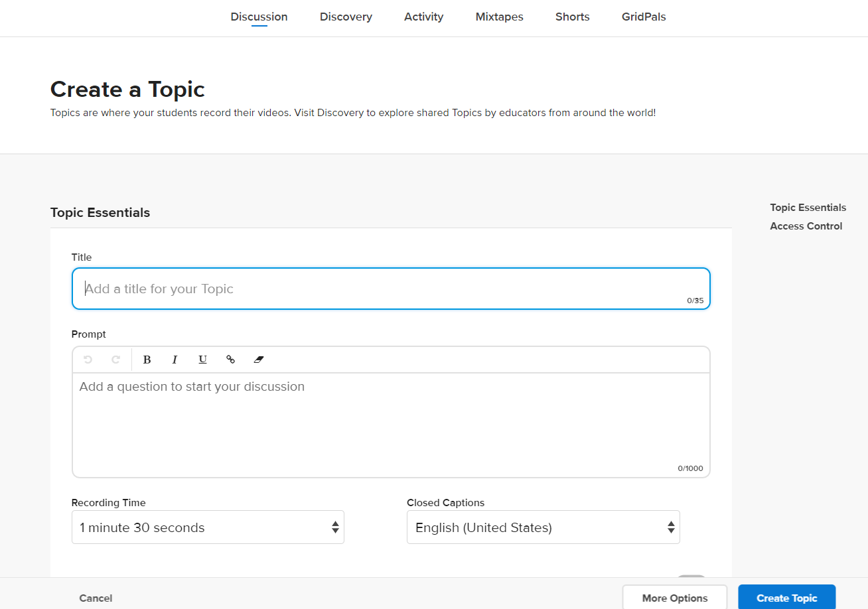The width and height of the screenshot is (868, 609).
Task: Apply bold formatting in the Prompt toolbar
Action: click(x=147, y=360)
